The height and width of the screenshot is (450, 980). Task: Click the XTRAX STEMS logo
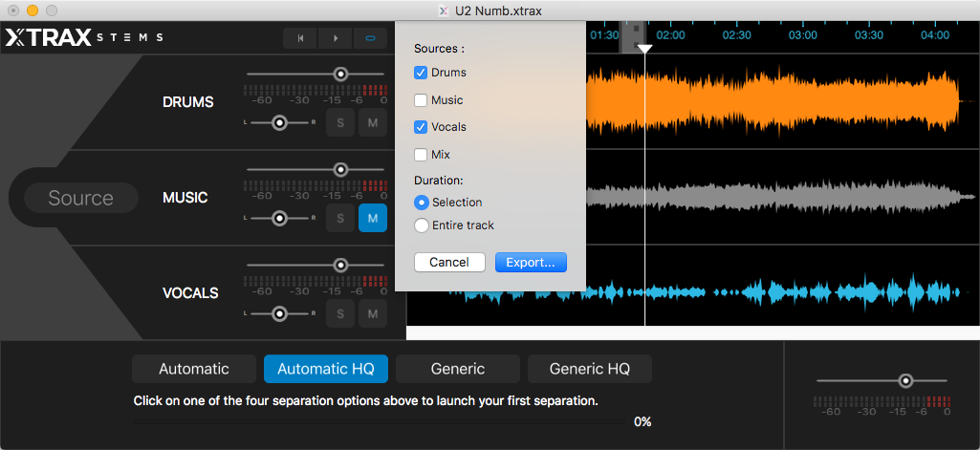tap(84, 37)
